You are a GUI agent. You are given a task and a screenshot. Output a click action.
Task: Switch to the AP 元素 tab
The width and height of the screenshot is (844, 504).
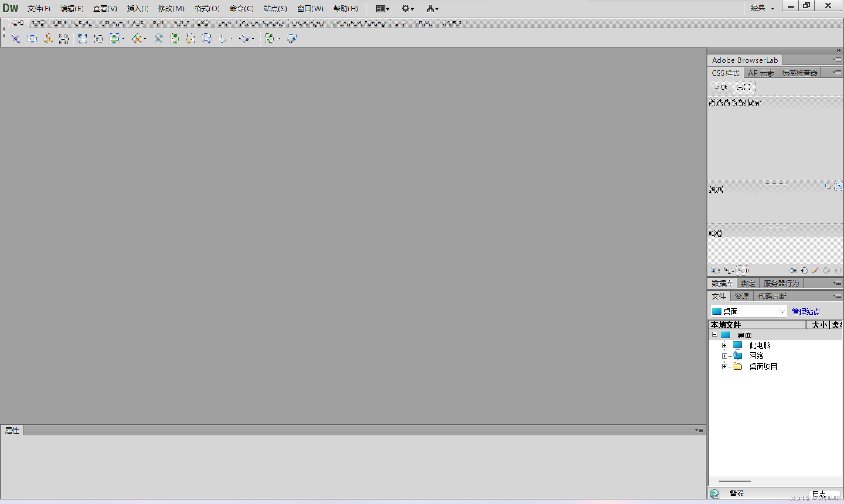pos(761,73)
